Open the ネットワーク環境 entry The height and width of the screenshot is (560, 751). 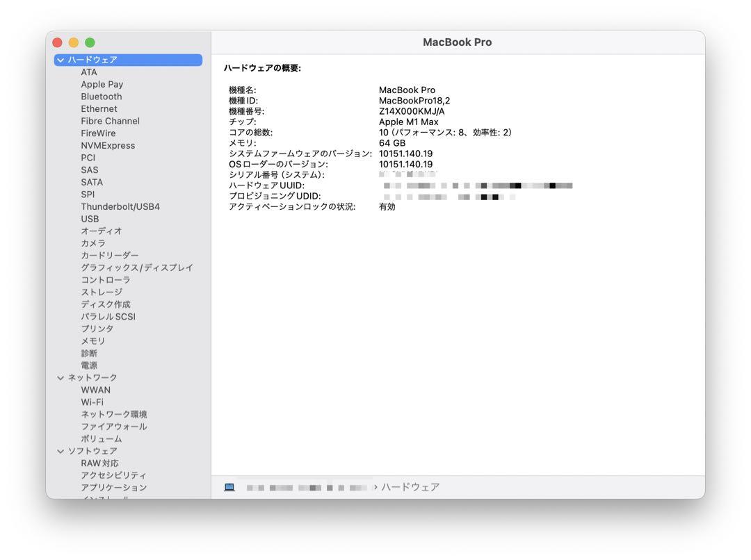[x=113, y=414]
